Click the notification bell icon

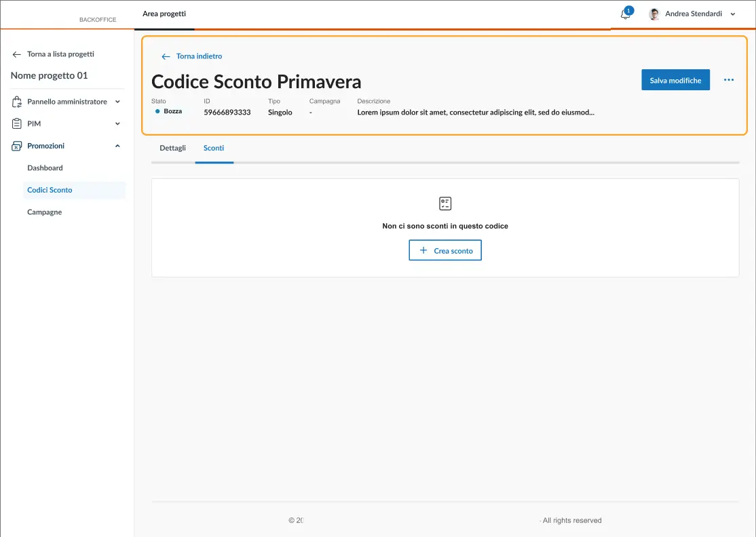click(x=625, y=14)
